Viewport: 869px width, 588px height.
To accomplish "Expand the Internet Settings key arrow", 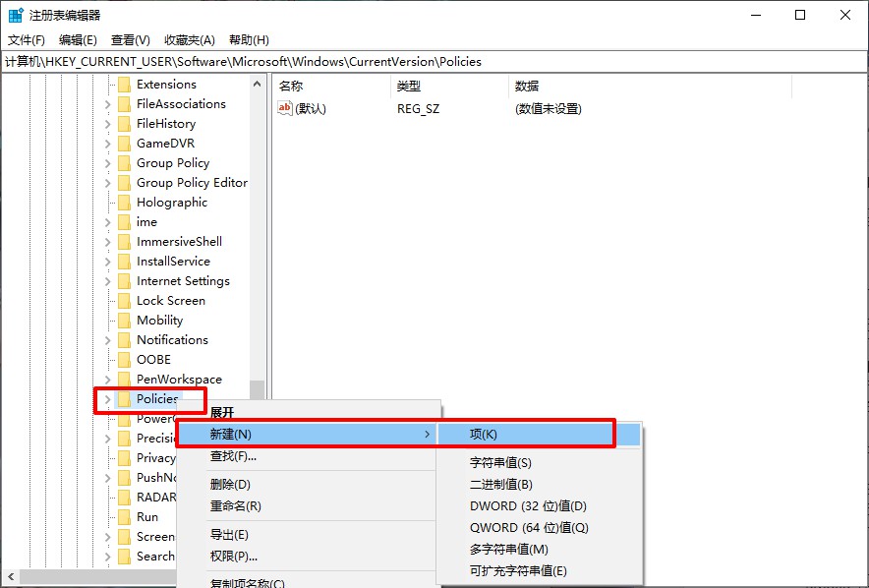I will (107, 281).
